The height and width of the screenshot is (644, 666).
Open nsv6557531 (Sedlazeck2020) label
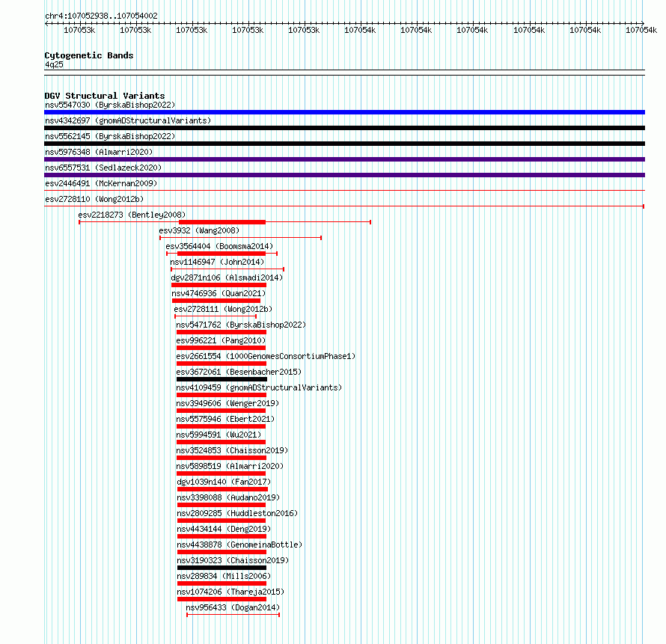[x=103, y=168]
